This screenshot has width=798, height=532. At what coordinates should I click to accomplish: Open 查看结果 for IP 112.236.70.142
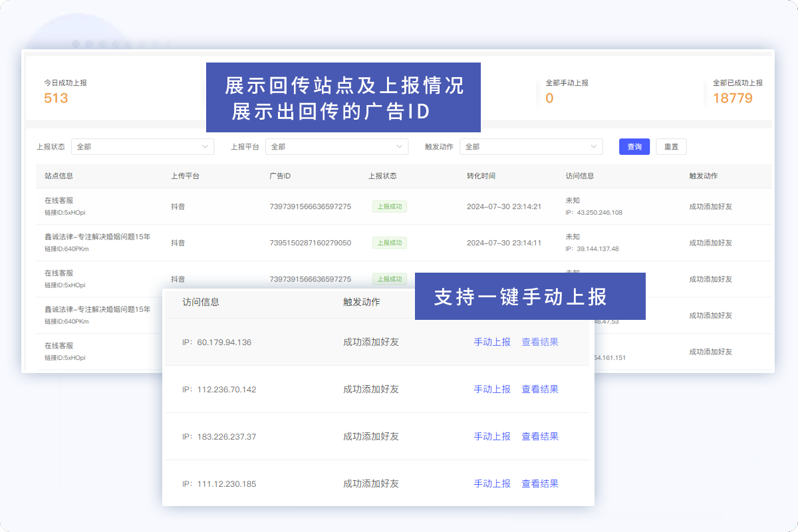click(540, 389)
